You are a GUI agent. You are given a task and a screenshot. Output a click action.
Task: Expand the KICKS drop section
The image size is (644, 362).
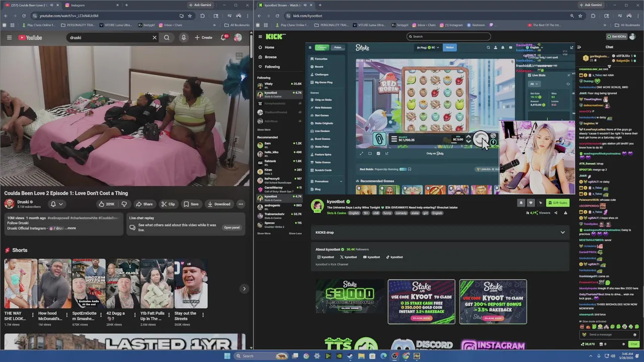click(x=562, y=232)
